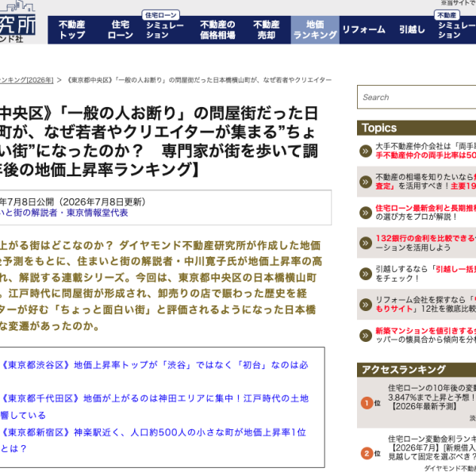Focus the Search input field
Viewport: 476px width, 476px height.
(x=416, y=97)
